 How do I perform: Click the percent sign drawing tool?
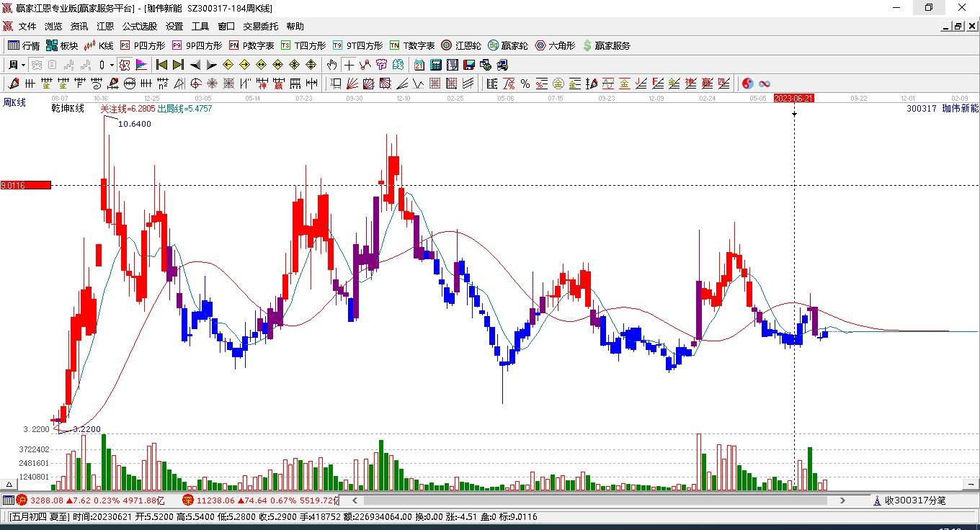point(525,84)
